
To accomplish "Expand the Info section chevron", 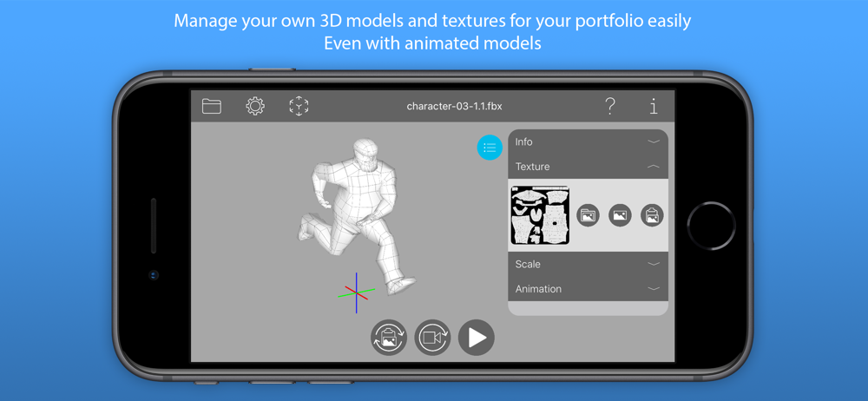I will click(654, 141).
